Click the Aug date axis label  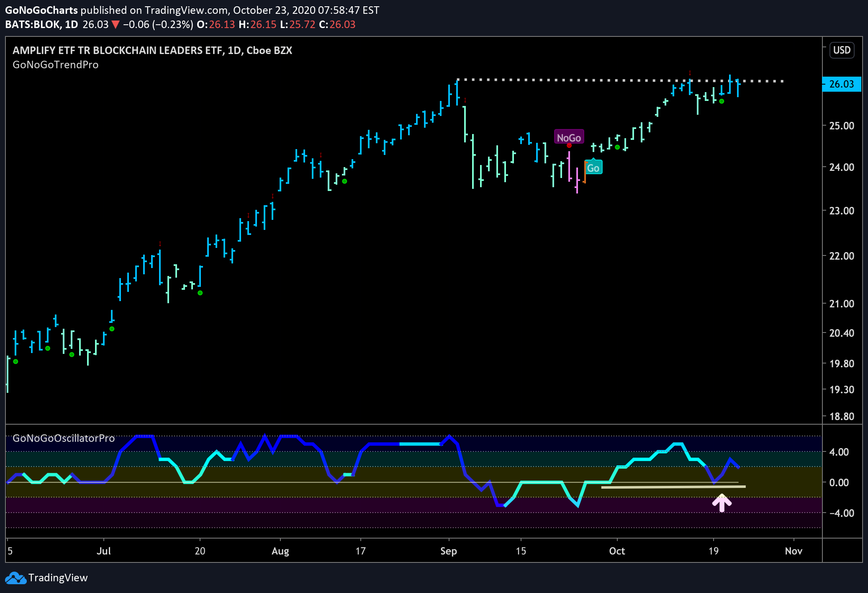(x=280, y=551)
